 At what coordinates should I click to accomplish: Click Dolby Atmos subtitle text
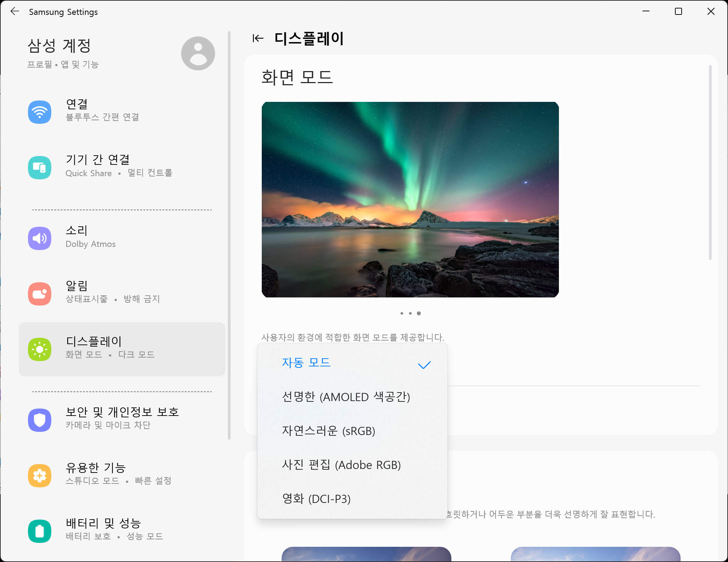(x=91, y=244)
